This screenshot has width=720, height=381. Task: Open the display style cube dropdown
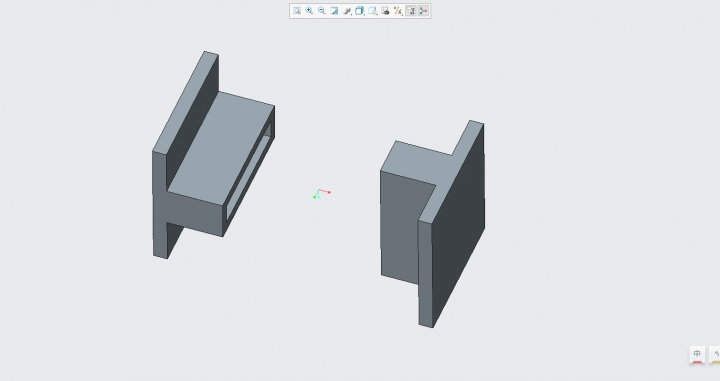360,11
